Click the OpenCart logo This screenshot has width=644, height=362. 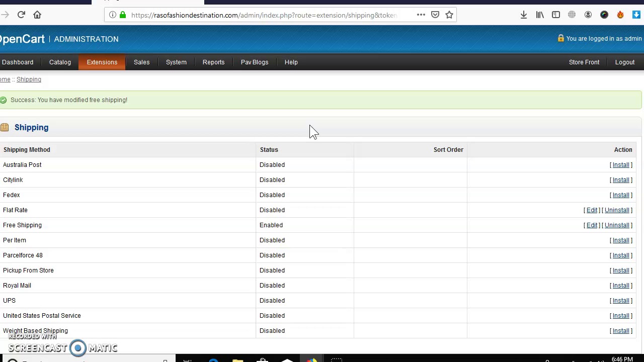click(x=22, y=39)
